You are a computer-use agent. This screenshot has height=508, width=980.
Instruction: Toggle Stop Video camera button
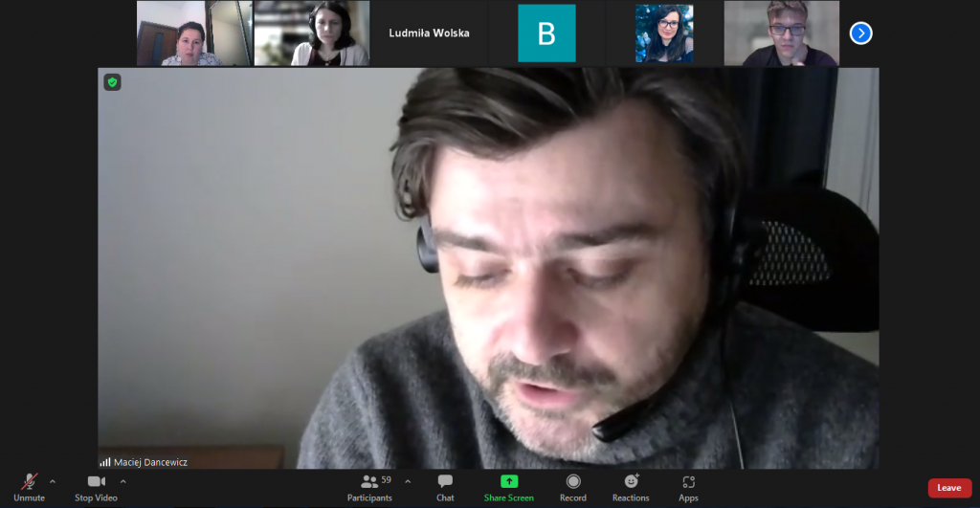[96, 486]
